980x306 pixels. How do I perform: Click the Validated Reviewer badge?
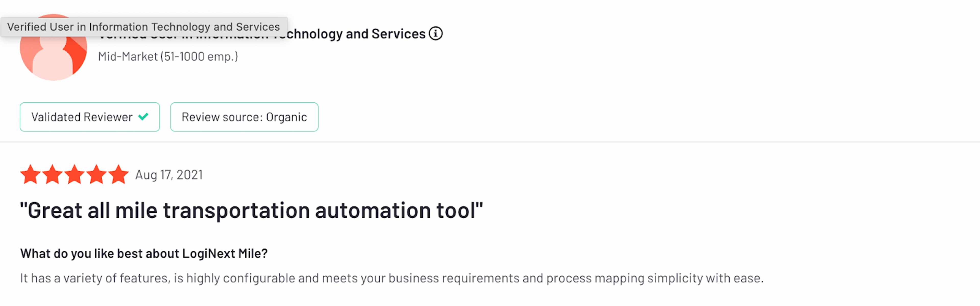click(x=90, y=117)
